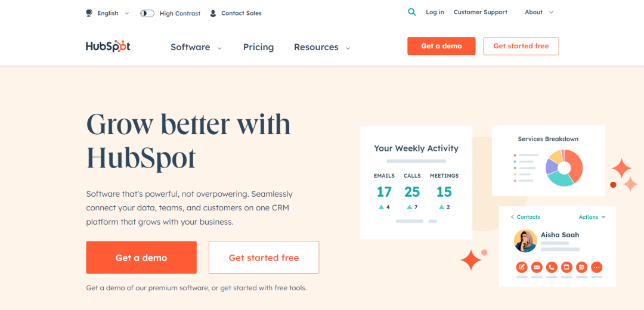Expand the Actions dropdown on contact card

pyautogui.click(x=592, y=217)
